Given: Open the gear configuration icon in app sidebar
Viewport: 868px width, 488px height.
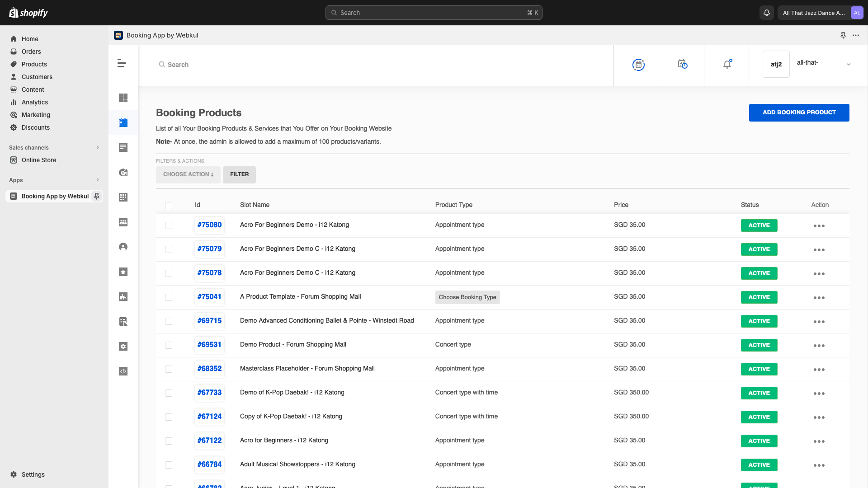Looking at the screenshot, I should (x=123, y=347).
